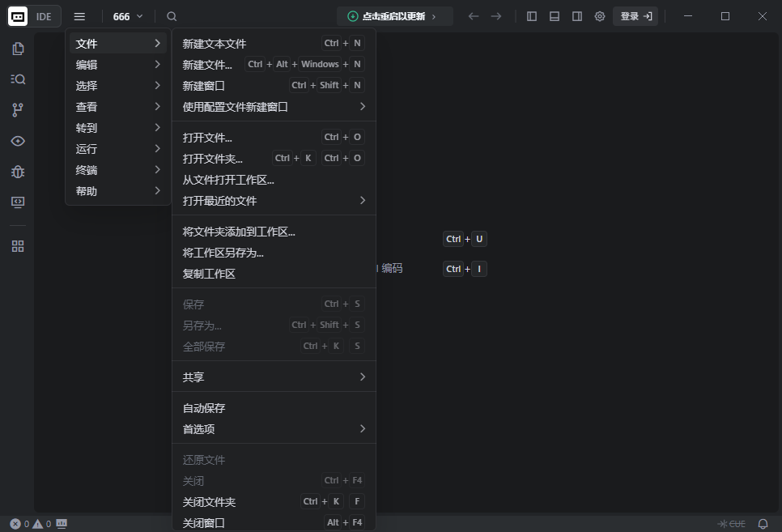The image size is (782, 532).
Task: Click the Ctrl + I shortcut hint
Action: (465, 269)
